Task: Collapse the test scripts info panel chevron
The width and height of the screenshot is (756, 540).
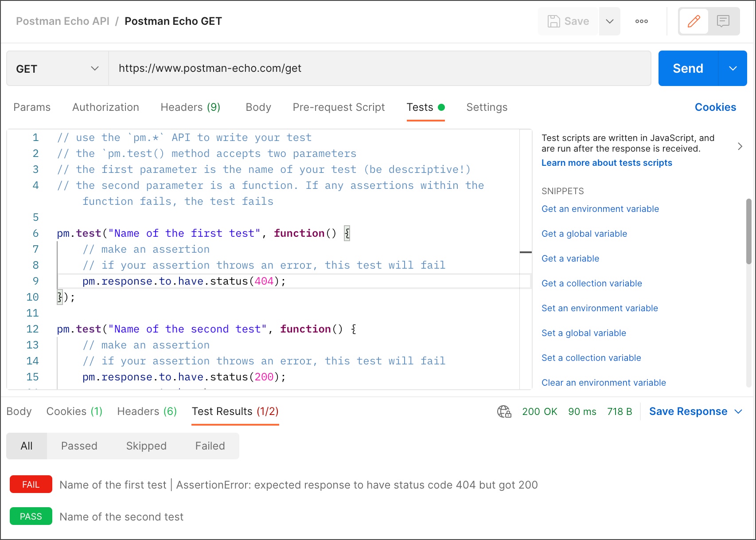Action: pos(740,146)
